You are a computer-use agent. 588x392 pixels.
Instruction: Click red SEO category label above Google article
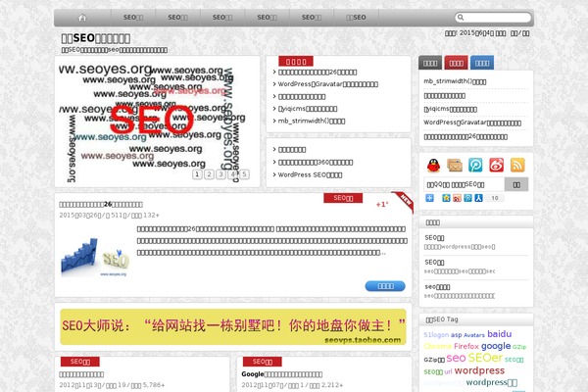click(262, 362)
